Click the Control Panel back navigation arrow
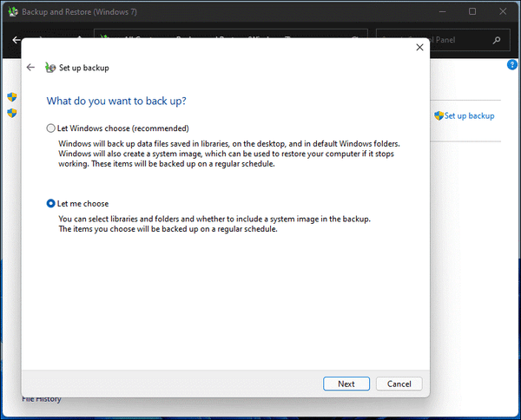This screenshot has width=521, height=420. [x=16, y=40]
